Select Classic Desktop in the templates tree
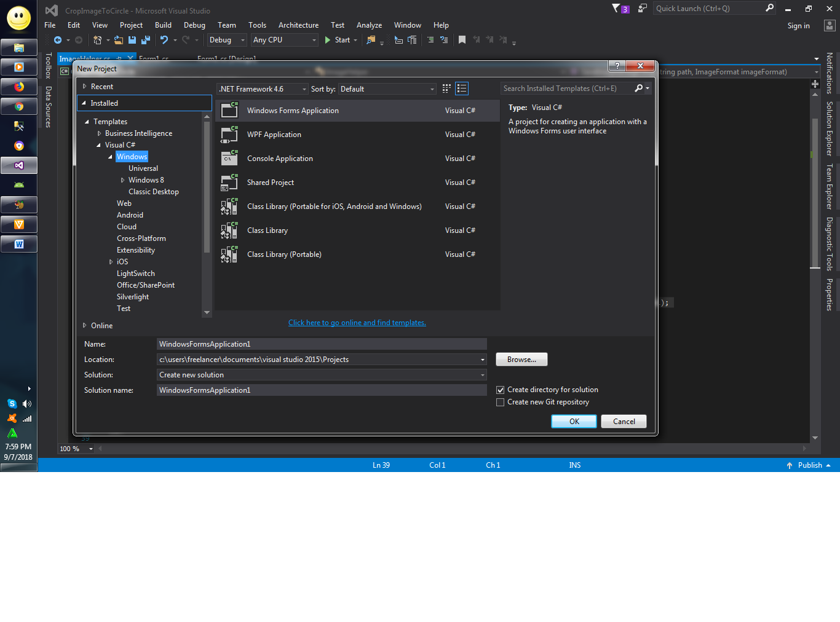The width and height of the screenshot is (840, 622). click(154, 192)
